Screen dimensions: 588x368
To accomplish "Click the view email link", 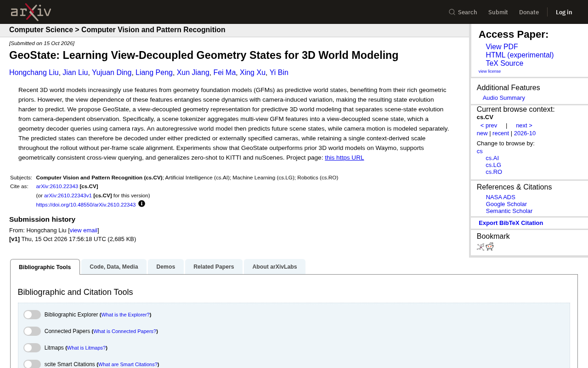I will pyautogui.click(x=84, y=230).
